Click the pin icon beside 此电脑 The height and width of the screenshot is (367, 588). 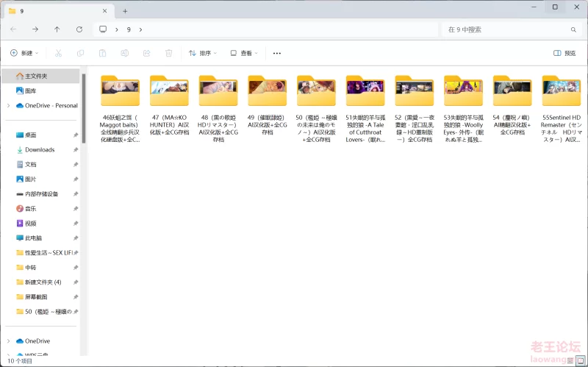tap(76, 238)
